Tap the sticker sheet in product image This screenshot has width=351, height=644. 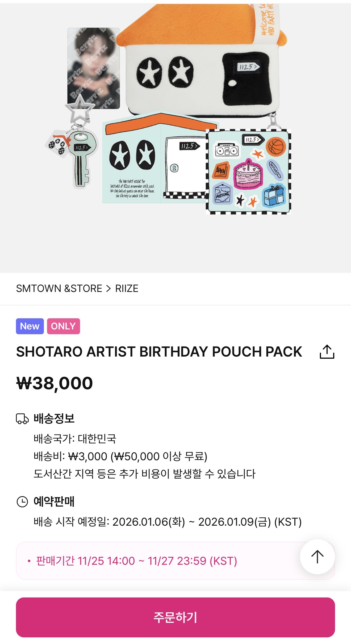249,172
